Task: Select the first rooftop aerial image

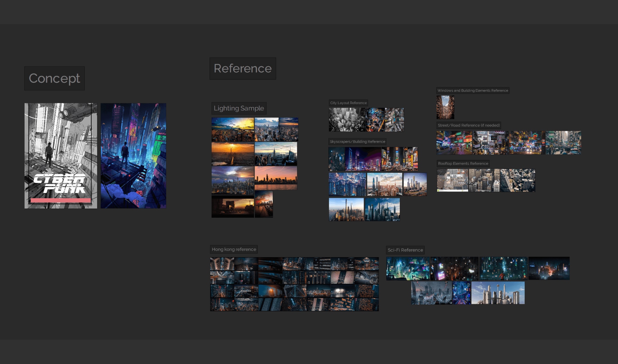Action: click(452, 181)
